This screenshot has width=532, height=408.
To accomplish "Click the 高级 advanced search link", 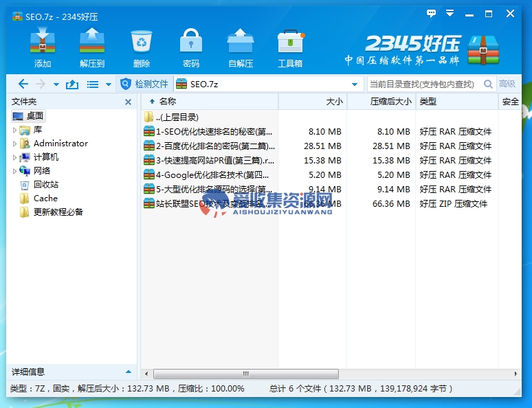I will click(x=507, y=84).
